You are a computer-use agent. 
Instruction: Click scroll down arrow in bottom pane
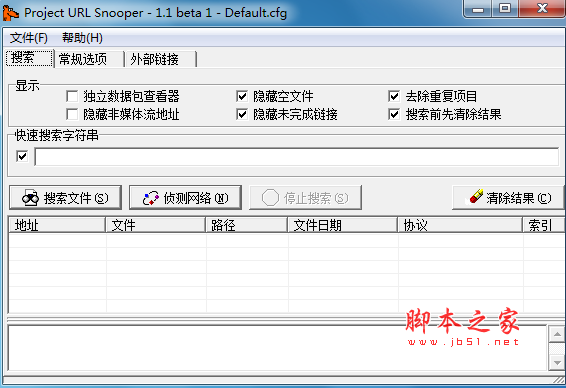[x=557, y=362]
